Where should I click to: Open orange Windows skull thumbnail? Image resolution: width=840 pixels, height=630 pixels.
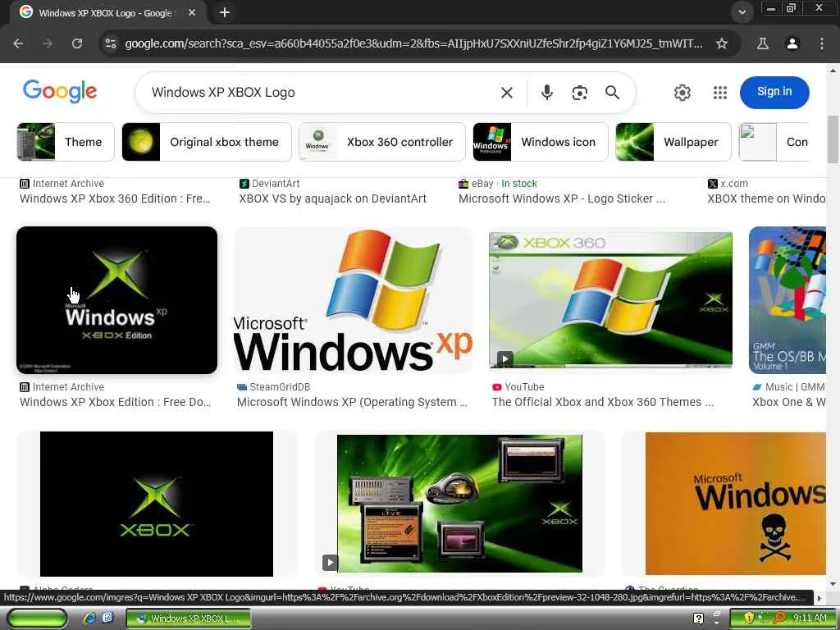click(x=736, y=504)
